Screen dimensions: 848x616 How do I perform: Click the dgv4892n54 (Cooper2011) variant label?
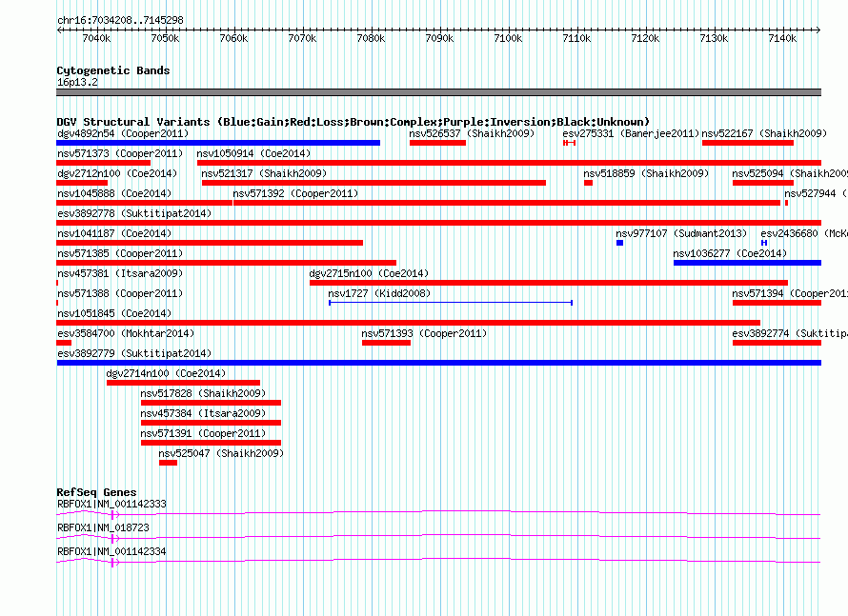tap(123, 133)
